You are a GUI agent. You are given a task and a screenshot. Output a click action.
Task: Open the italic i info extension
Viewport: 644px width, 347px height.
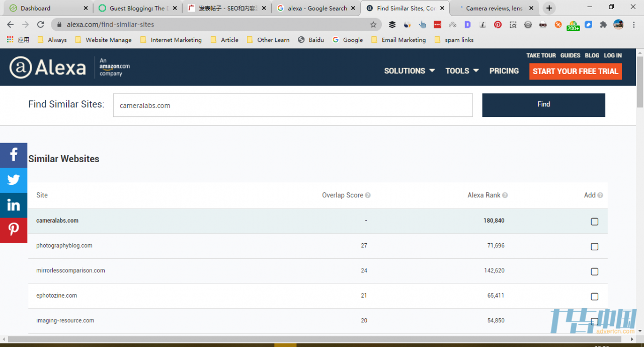(482, 24)
